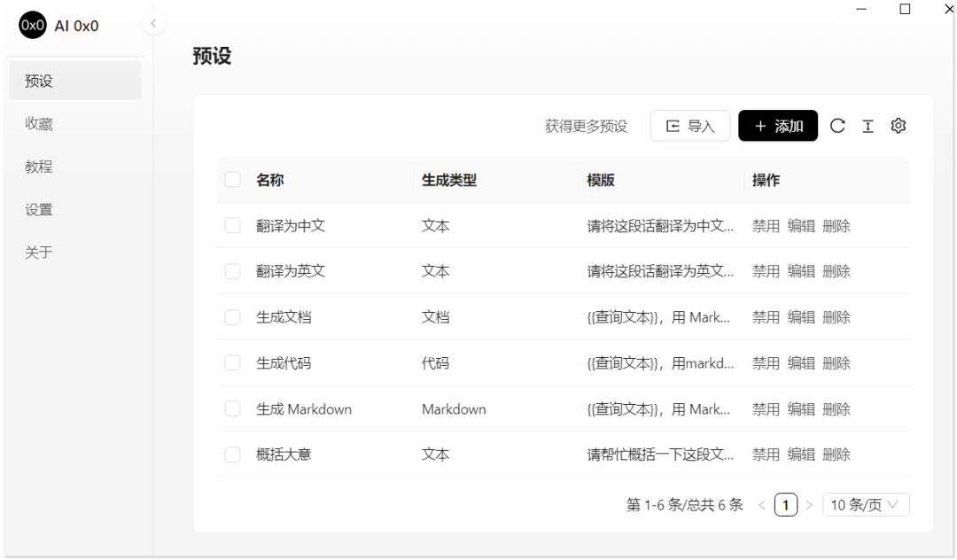Image resolution: width=957 pixels, height=560 pixels.
Task: Click the next page arrow
Action: (808, 503)
